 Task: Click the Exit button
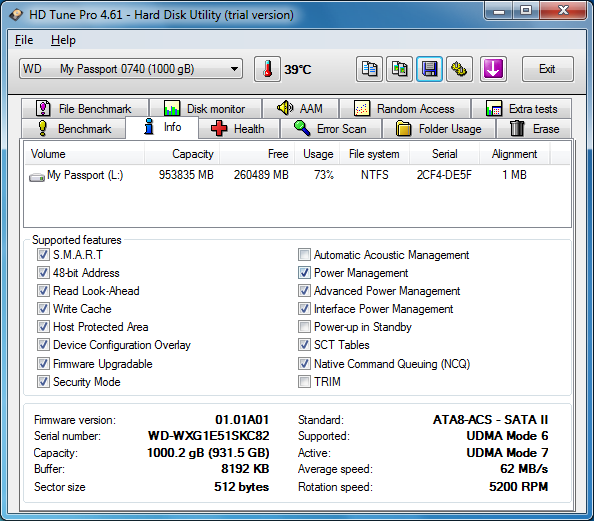tap(547, 69)
